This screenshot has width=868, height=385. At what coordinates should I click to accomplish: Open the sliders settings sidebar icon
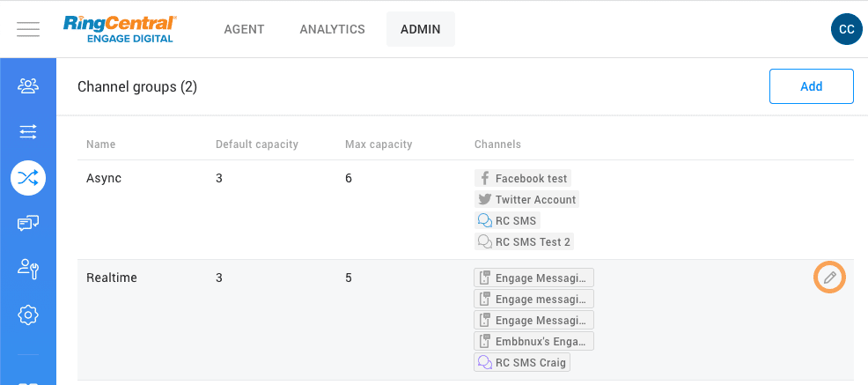tap(28, 131)
